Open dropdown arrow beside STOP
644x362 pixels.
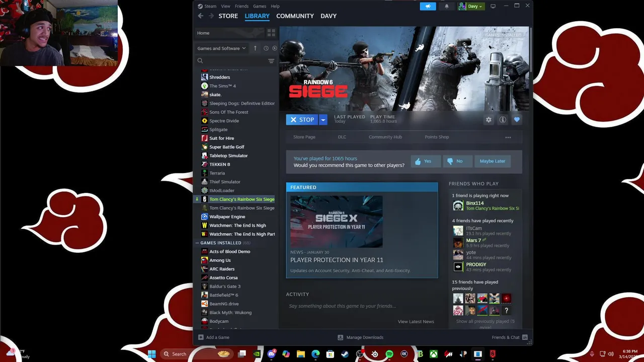(323, 120)
